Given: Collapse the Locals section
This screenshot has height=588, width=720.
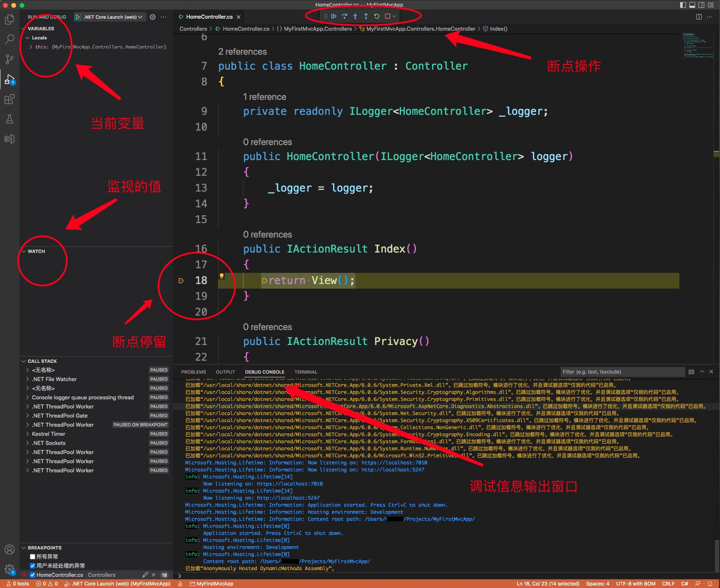Looking at the screenshot, I should (27, 37).
